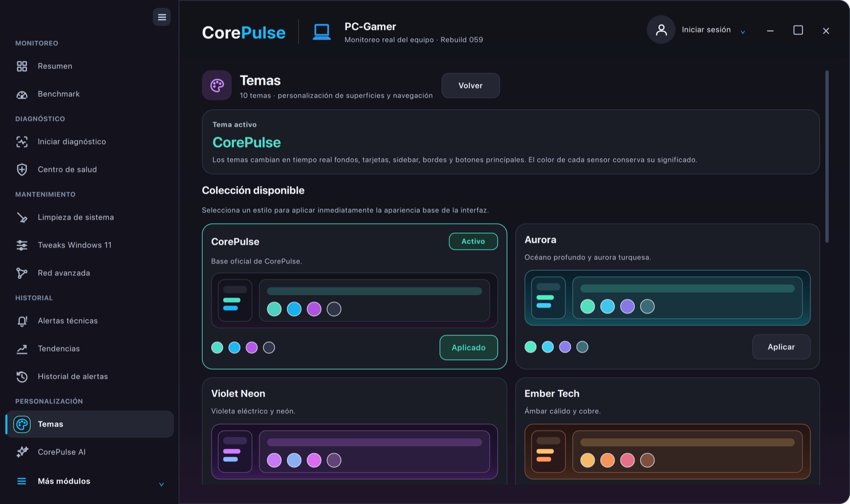Image resolution: width=850 pixels, height=504 pixels.
Task: Open Centro de salud shield icon
Action: (x=22, y=169)
